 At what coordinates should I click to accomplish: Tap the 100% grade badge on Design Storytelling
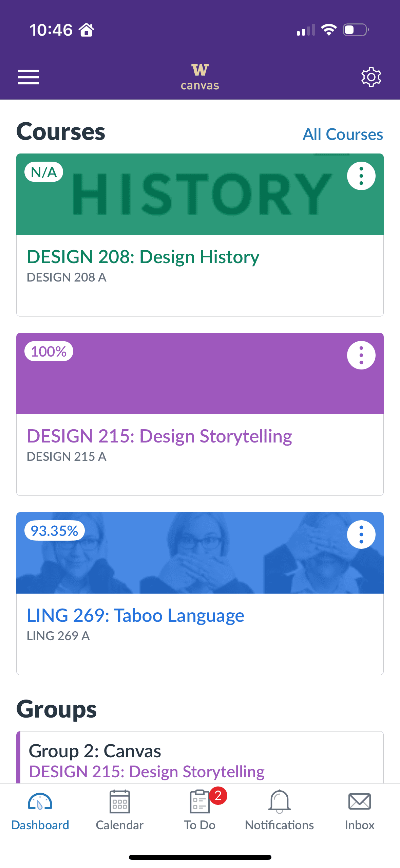point(49,351)
